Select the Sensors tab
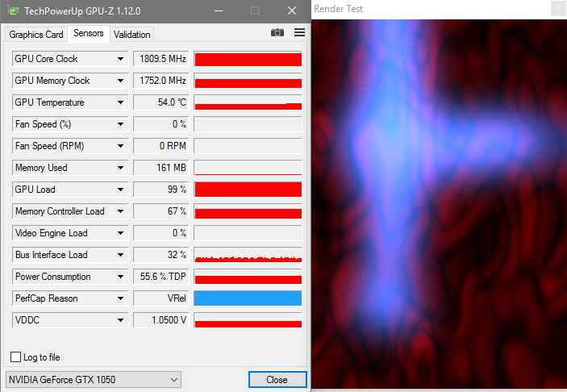This screenshot has height=392, width=567. pos(89,33)
